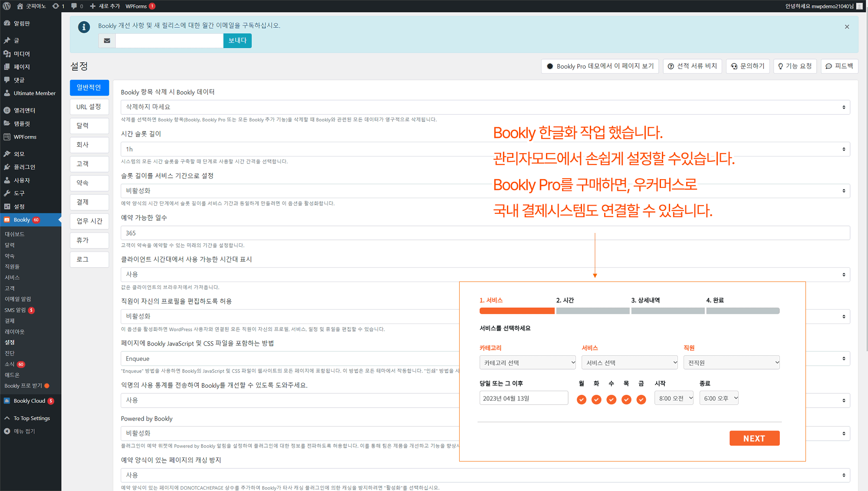Select the 달력 settings tab
Image resolution: width=868 pixels, height=491 pixels.
point(89,126)
